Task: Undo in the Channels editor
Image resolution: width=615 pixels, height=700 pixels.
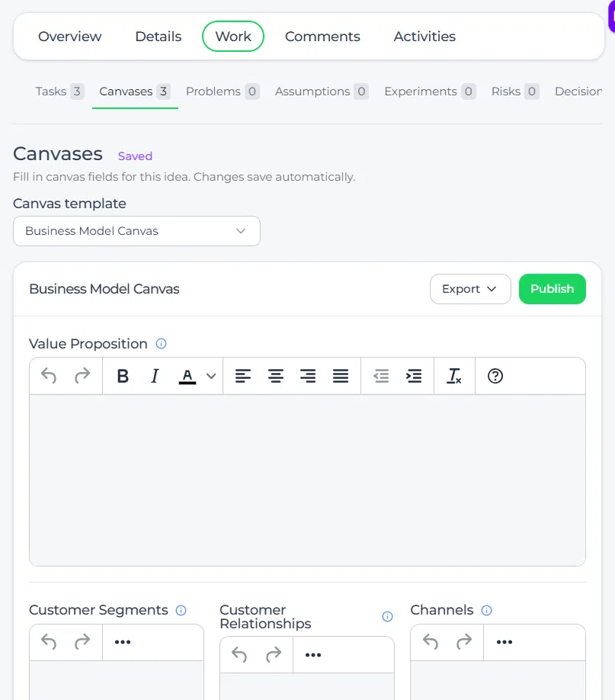Action: pyautogui.click(x=431, y=642)
